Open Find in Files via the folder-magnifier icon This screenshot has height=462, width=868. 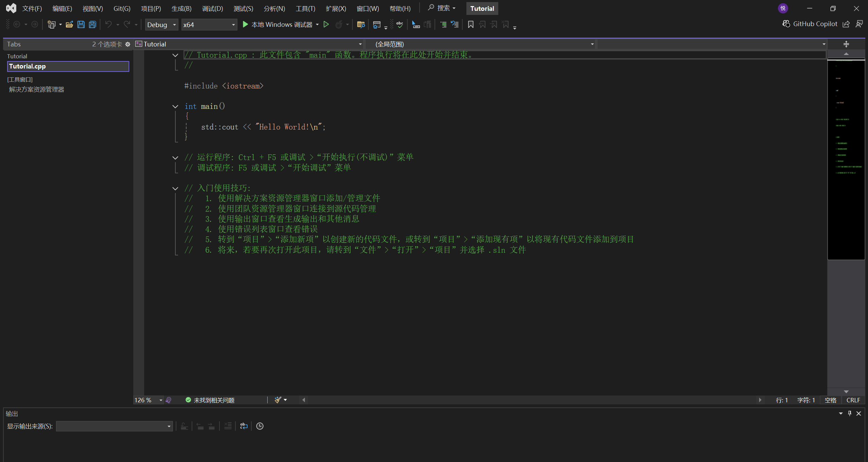tap(361, 24)
